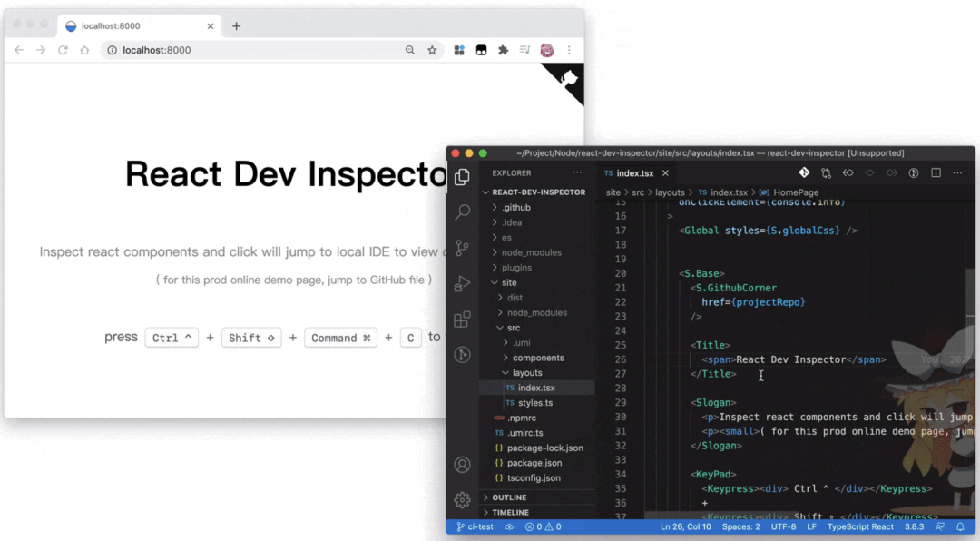The width and height of the screenshot is (980, 541).
Task: Open the Search view in VS Code activity bar
Action: point(462,212)
